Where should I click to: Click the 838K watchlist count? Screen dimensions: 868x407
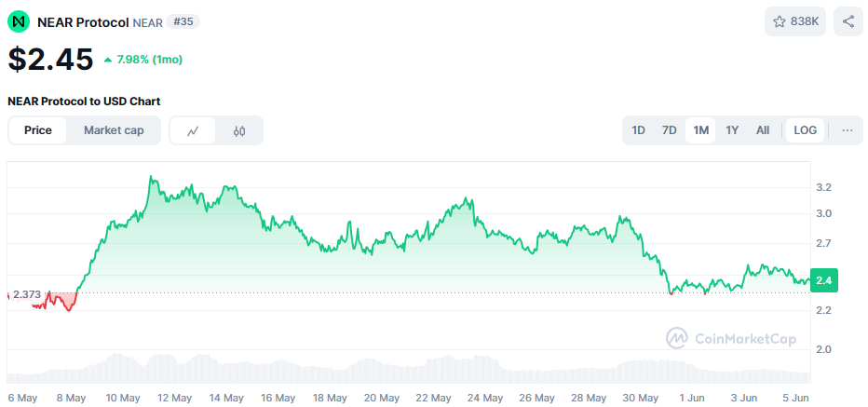(x=805, y=21)
